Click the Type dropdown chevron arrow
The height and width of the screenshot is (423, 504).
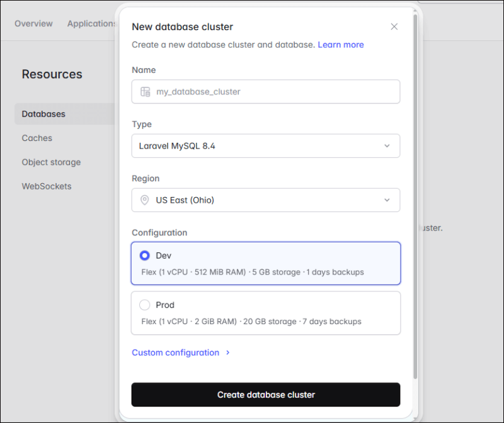pos(387,146)
